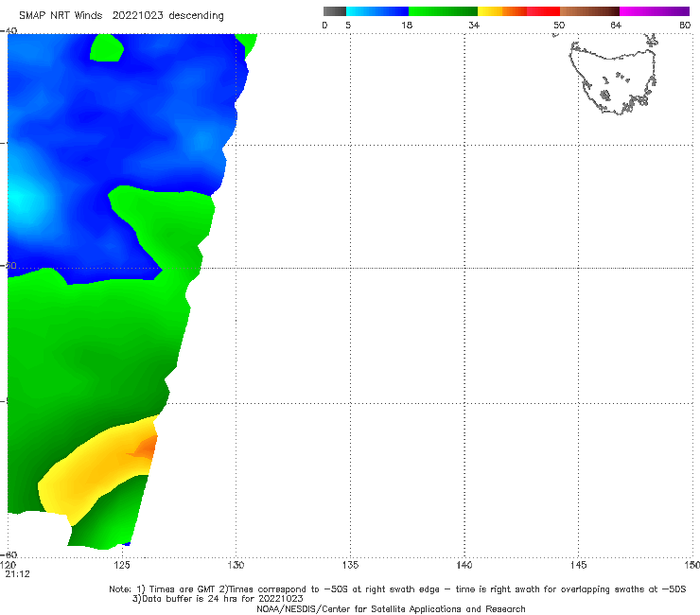
Task: Click the bright cyan low-wind area at left edge
Action: [x=20, y=199]
